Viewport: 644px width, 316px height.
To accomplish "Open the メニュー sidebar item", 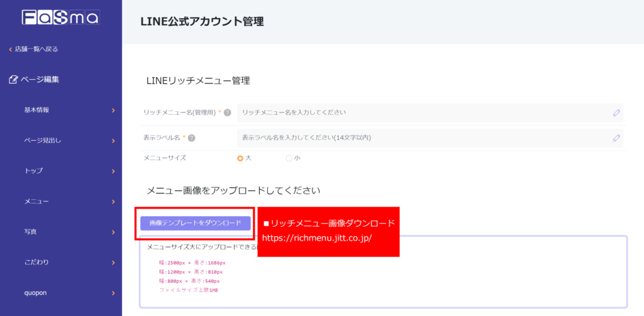I will pyautogui.click(x=36, y=202).
